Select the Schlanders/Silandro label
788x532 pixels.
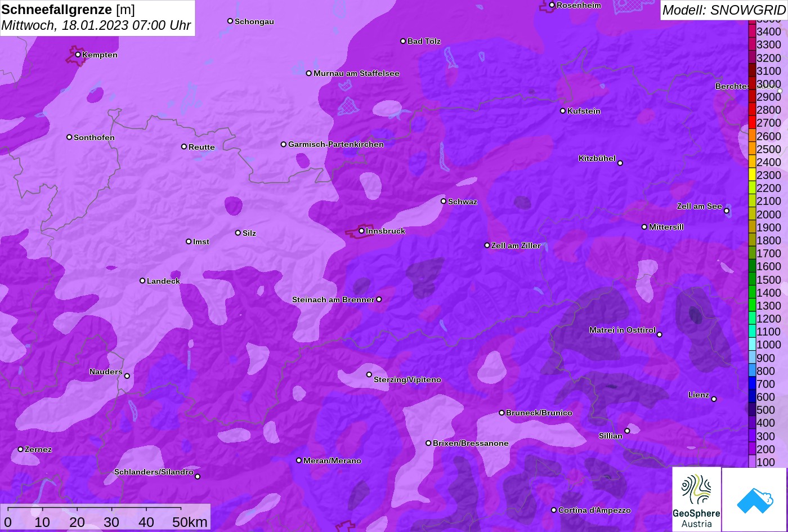[x=154, y=472]
